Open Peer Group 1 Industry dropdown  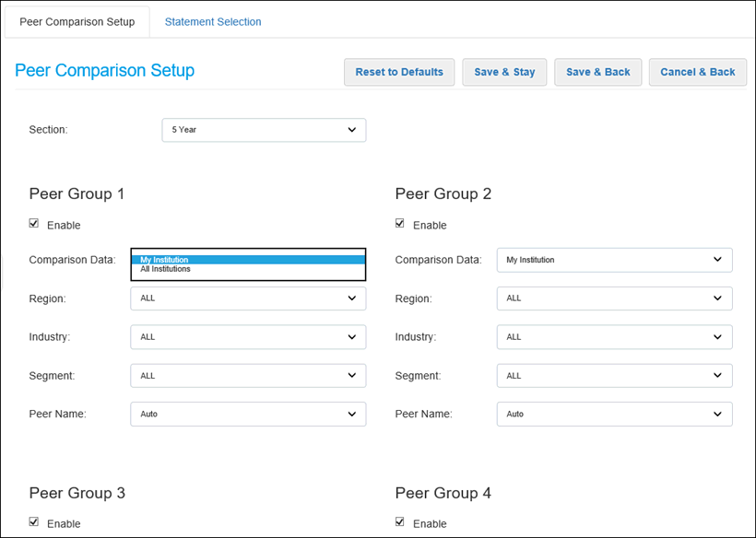[248, 337]
